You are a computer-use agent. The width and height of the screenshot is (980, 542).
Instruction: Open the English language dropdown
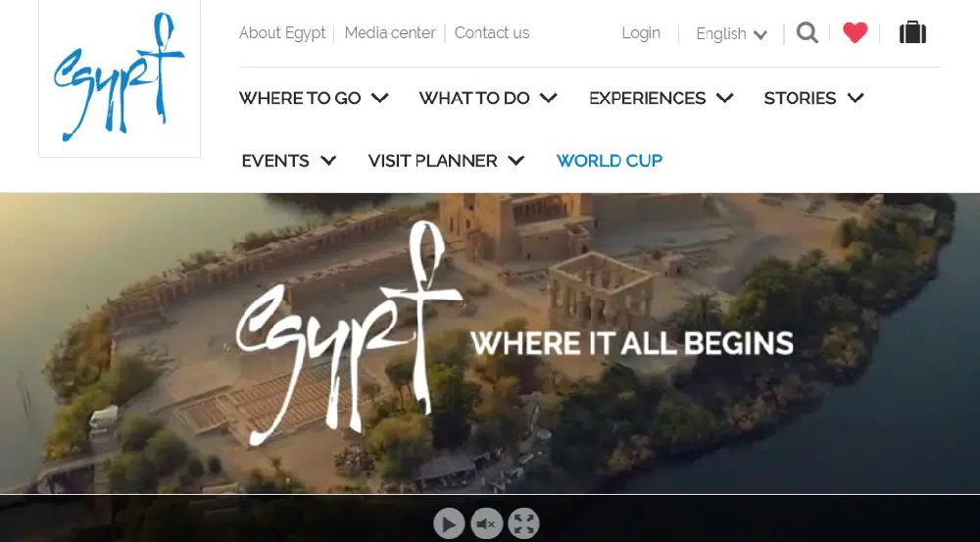click(x=731, y=33)
